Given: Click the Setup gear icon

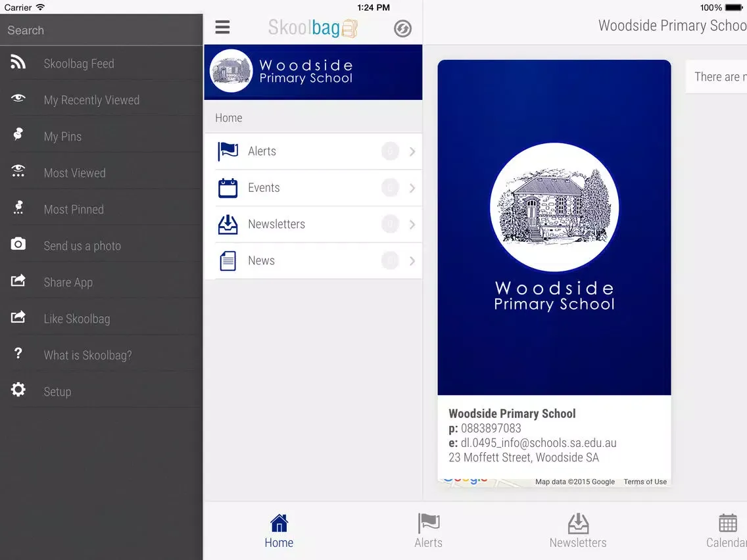Looking at the screenshot, I should click(18, 390).
